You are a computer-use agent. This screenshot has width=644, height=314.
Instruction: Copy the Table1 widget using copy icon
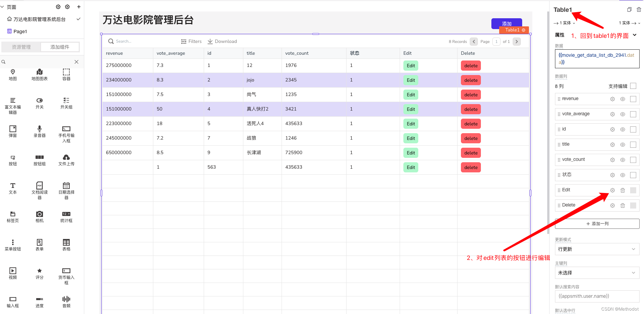629,9
